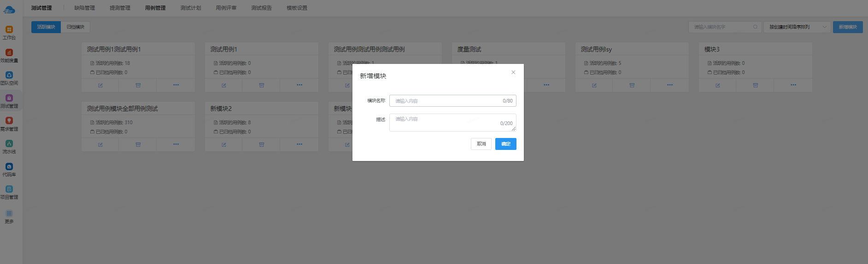Click the 取消 button in the dialog

point(481,144)
